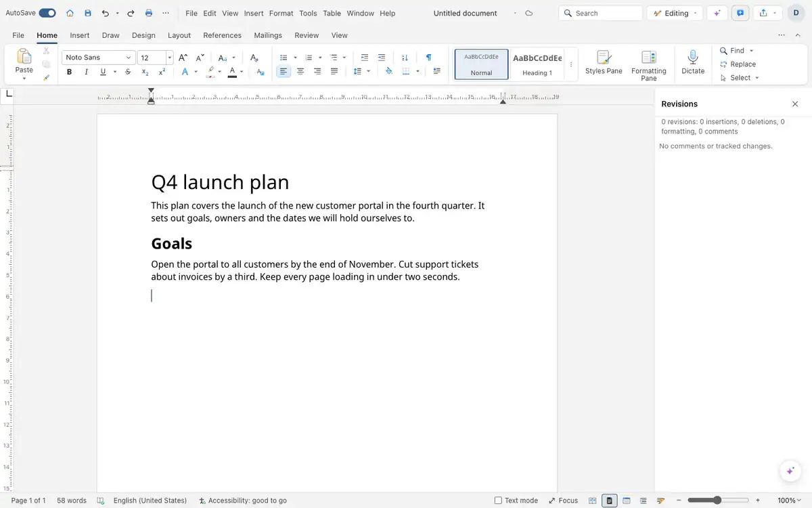
Task: Open the font size dropdown arrow
Action: [169, 58]
